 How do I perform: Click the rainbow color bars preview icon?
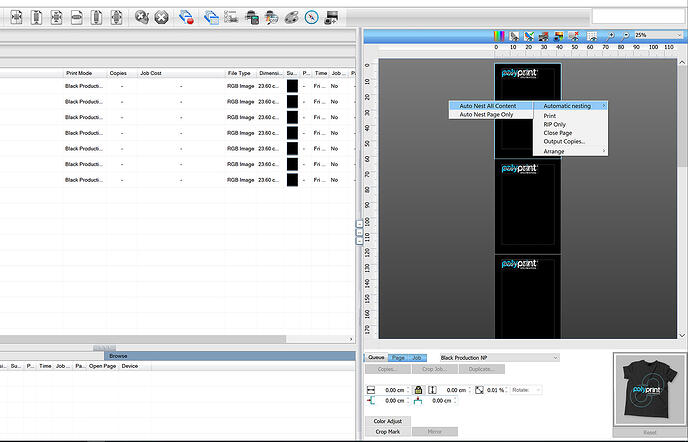pos(499,36)
